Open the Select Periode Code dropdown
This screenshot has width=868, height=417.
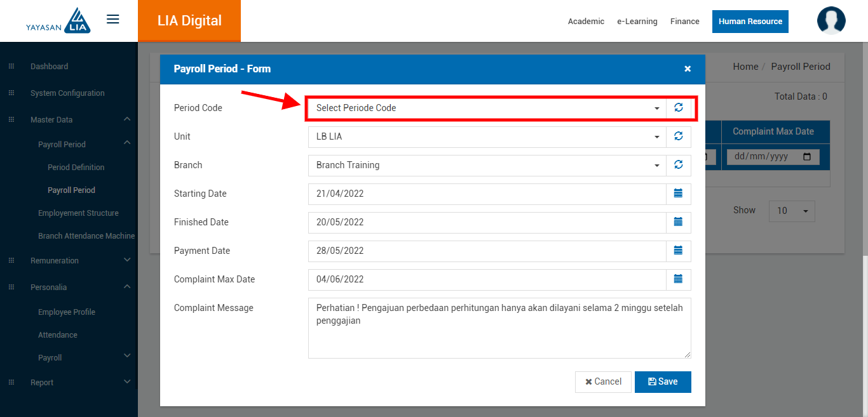tap(487, 108)
